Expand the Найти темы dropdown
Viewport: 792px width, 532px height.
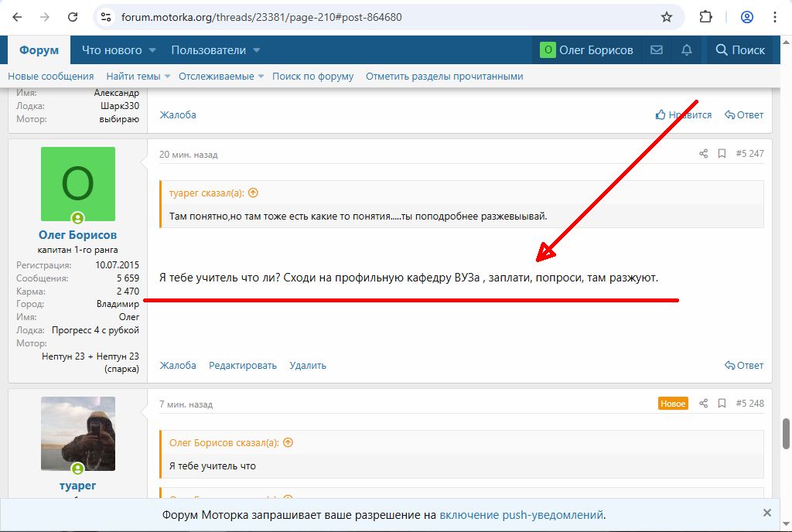pos(166,77)
